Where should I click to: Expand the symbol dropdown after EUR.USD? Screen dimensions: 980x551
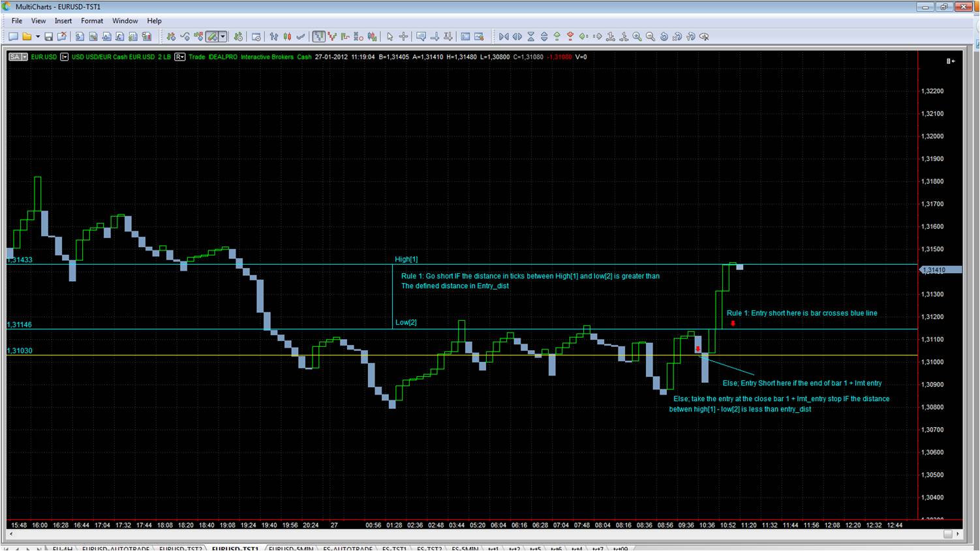64,57
